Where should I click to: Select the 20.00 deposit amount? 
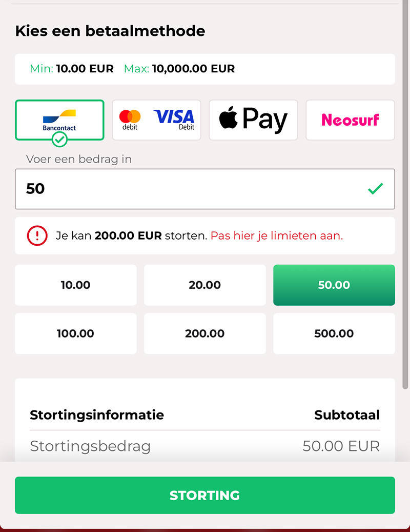point(204,285)
